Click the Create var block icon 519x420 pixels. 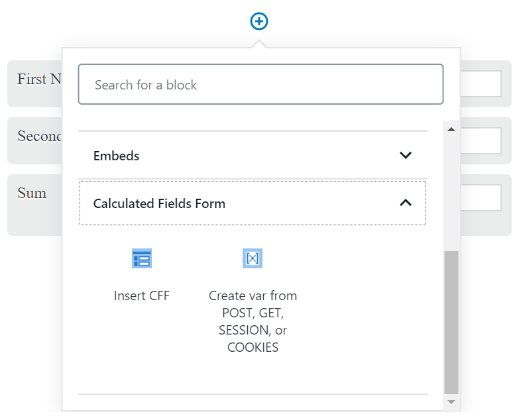click(x=253, y=258)
